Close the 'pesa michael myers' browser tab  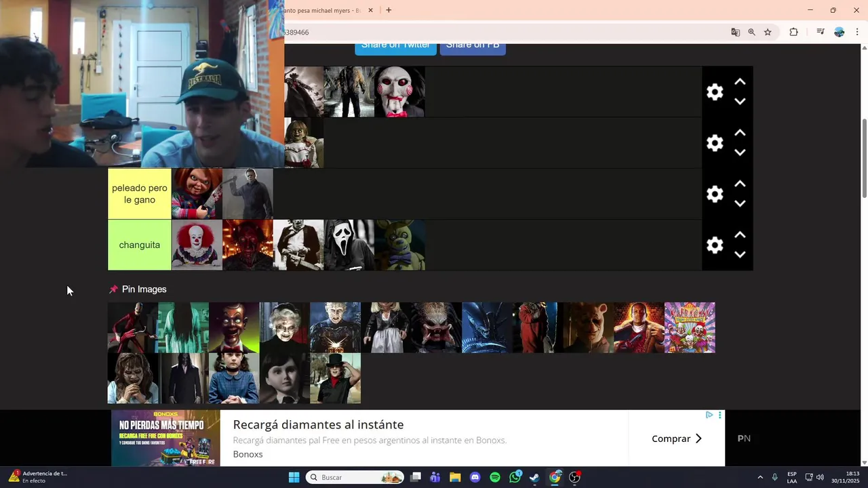point(370,10)
